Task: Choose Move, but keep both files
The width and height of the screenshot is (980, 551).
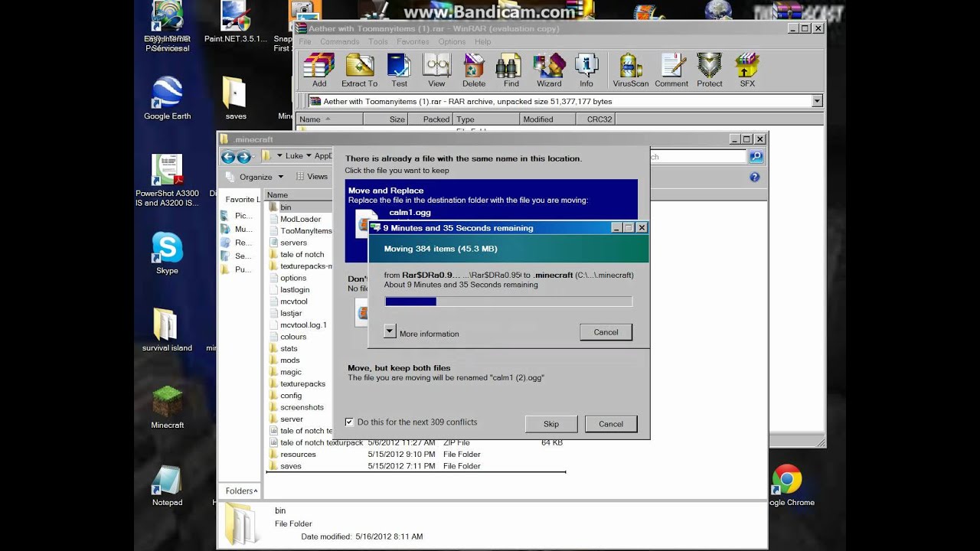Action: tap(491, 373)
